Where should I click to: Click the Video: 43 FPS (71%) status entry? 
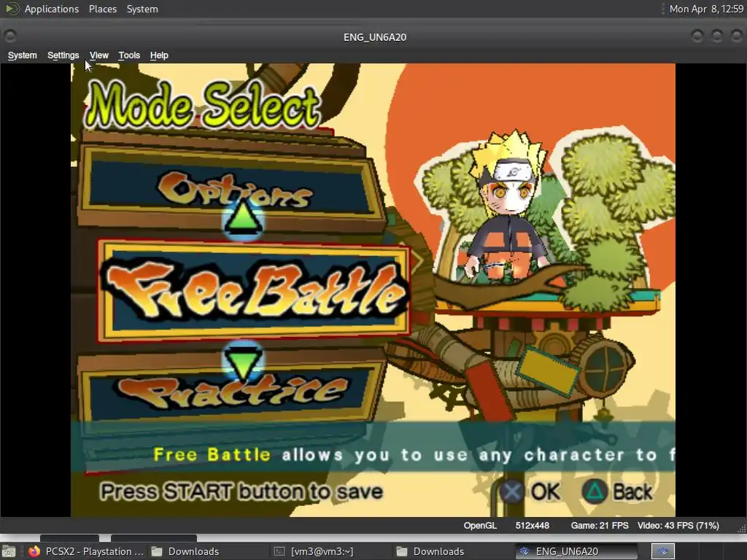pyautogui.click(x=678, y=526)
